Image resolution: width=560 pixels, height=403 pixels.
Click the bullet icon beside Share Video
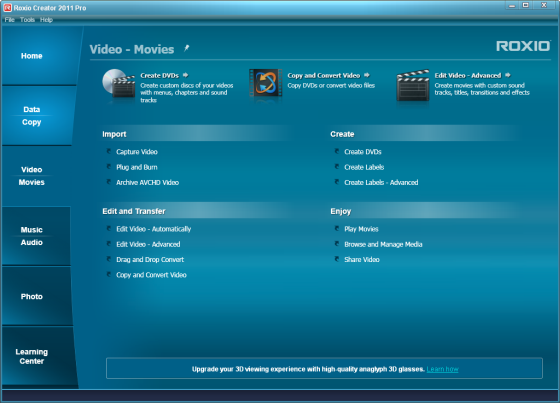[x=337, y=259]
